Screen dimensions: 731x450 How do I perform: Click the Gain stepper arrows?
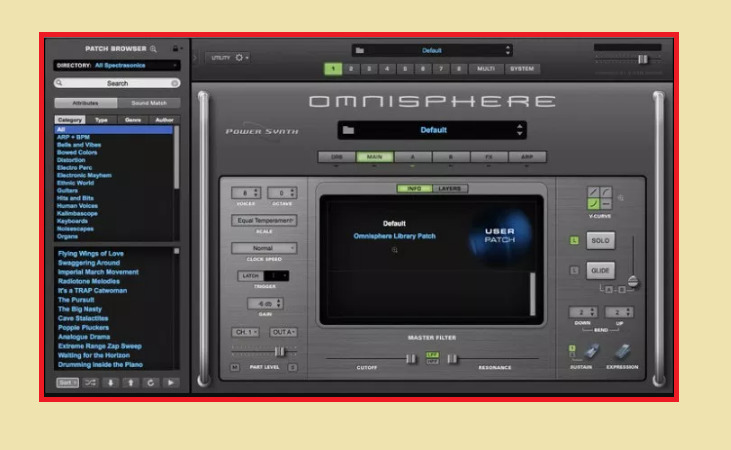tap(279, 304)
